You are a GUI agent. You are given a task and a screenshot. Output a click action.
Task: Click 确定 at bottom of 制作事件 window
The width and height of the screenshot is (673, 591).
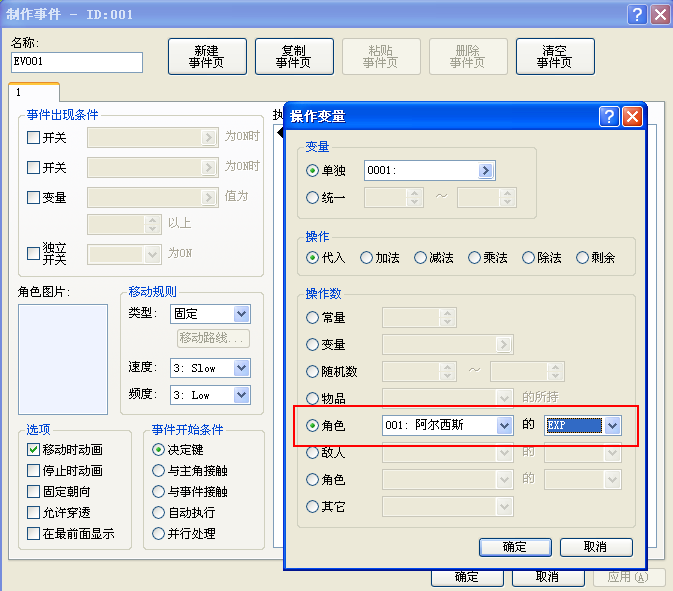467,578
